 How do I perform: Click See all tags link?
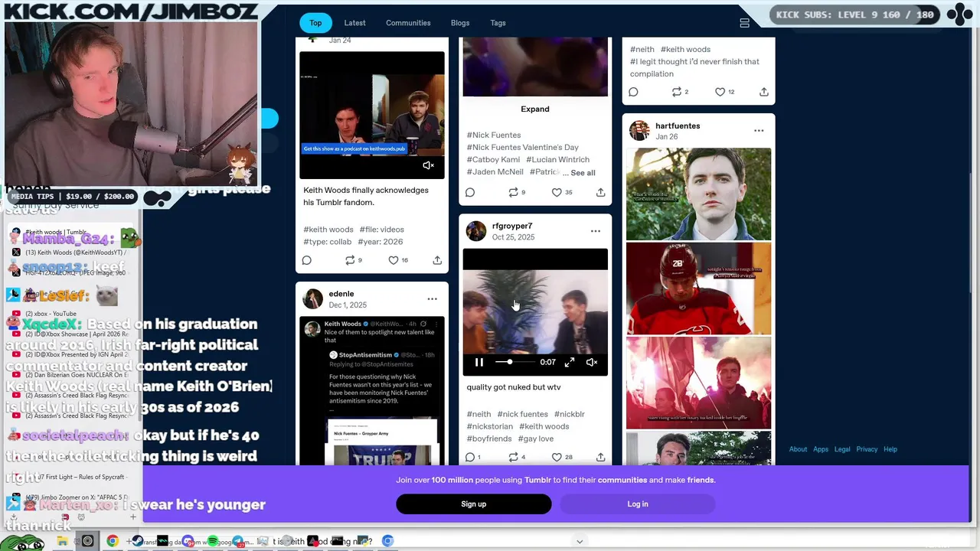583,173
